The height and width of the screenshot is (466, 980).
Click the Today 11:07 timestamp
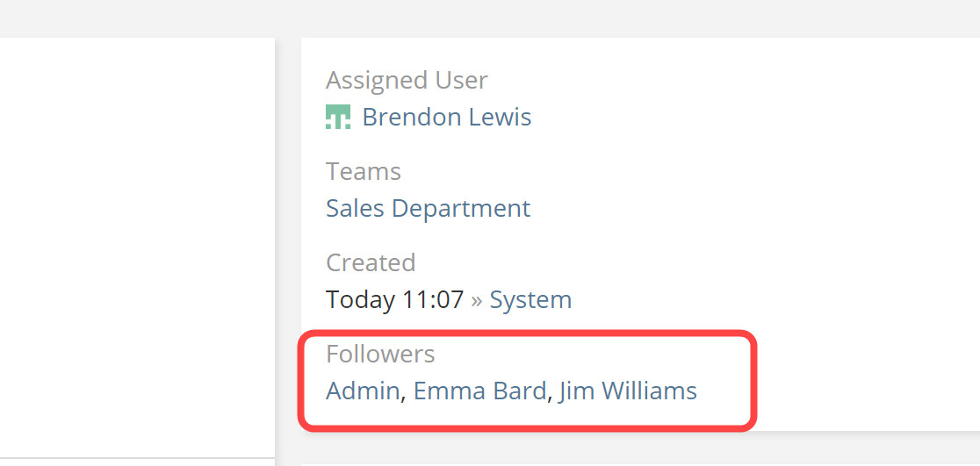(x=394, y=299)
